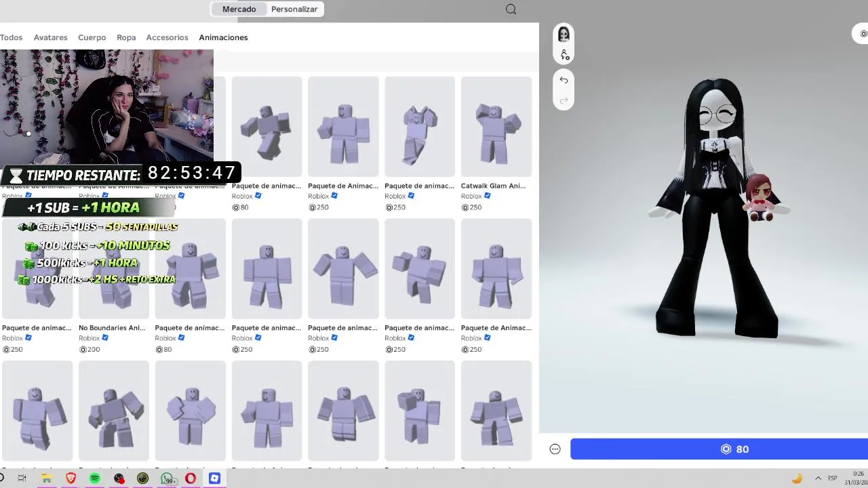
Task: Open Brave browser from the taskbar
Action: click(71, 478)
